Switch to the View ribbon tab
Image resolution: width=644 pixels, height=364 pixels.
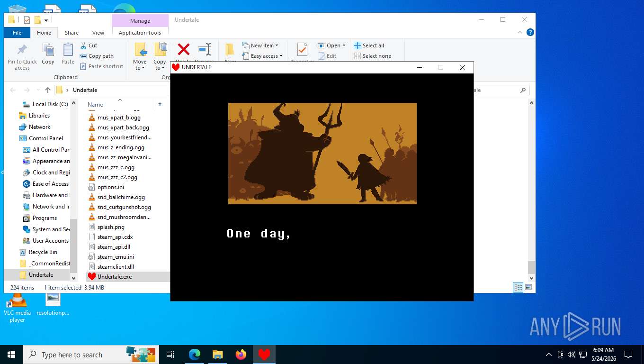pyautogui.click(x=98, y=33)
